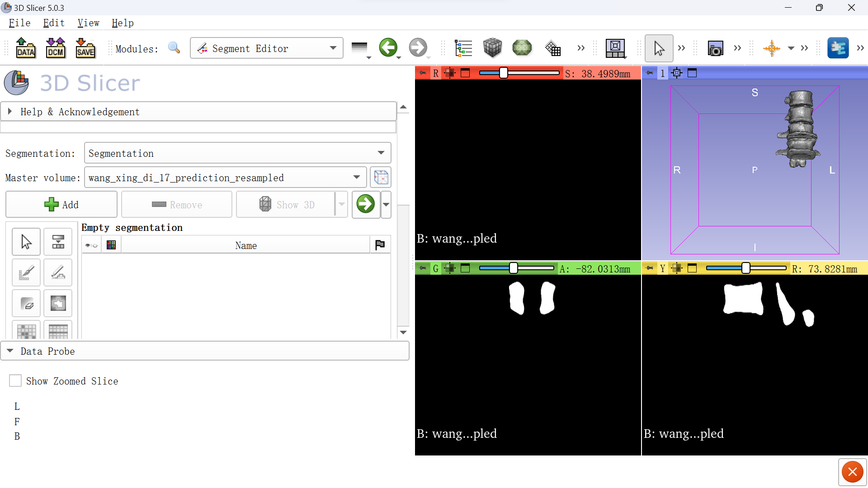
Task: Enable Show Zoomed Slice checkbox
Action: pyautogui.click(x=15, y=380)
